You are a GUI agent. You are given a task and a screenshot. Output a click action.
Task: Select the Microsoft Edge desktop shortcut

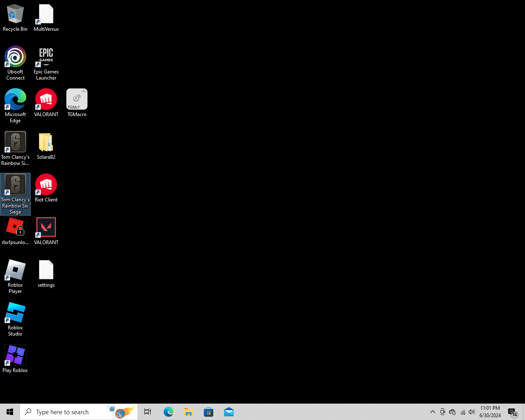[15, 106]
